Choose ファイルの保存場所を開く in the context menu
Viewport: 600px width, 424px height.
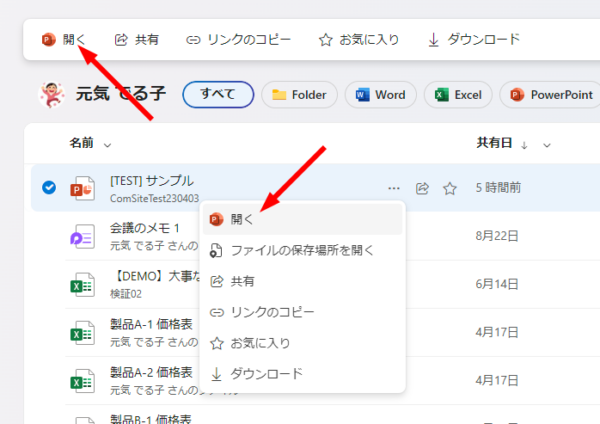click(302, 250)
